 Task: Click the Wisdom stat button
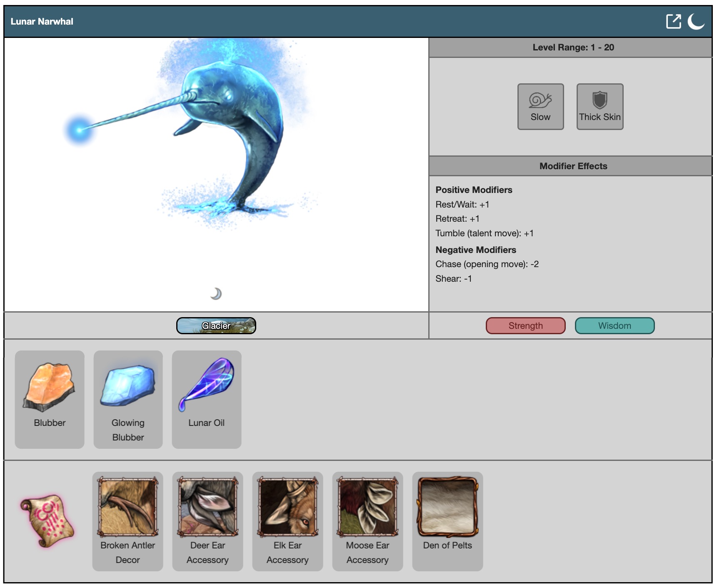pyautogui.click(x=615, y=325)
